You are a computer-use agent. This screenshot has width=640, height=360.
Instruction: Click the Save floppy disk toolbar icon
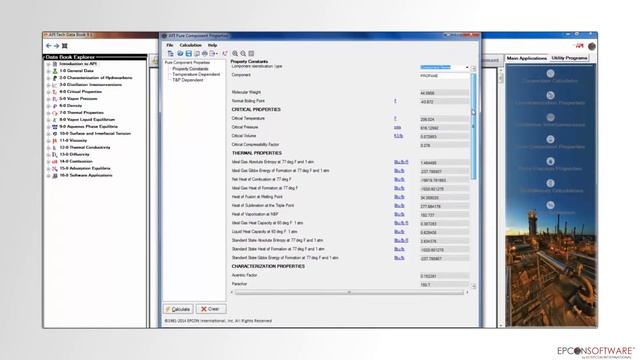[x=189, y=53]
